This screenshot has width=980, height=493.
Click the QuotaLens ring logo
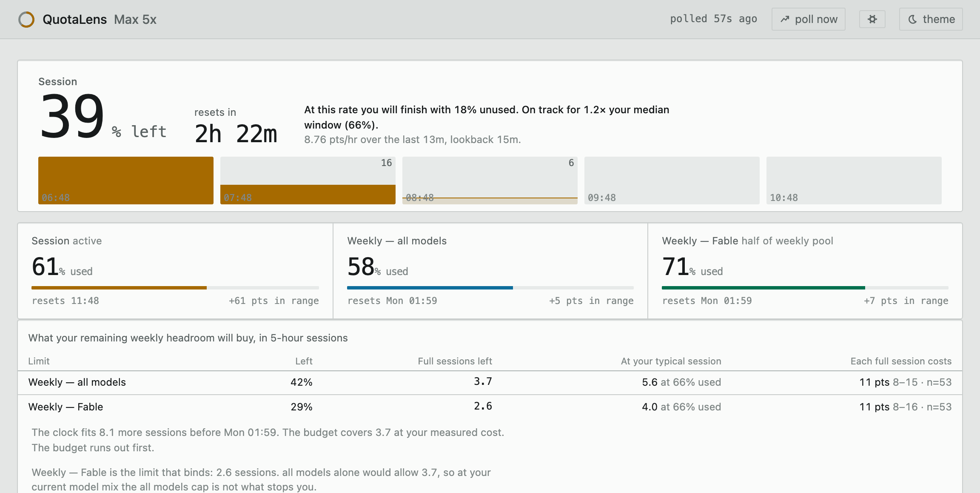click(x=26, y=20)
